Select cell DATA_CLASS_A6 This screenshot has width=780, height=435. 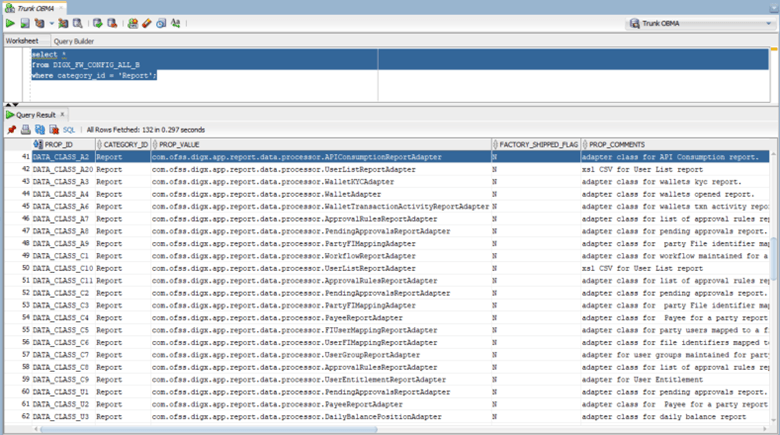61,207
